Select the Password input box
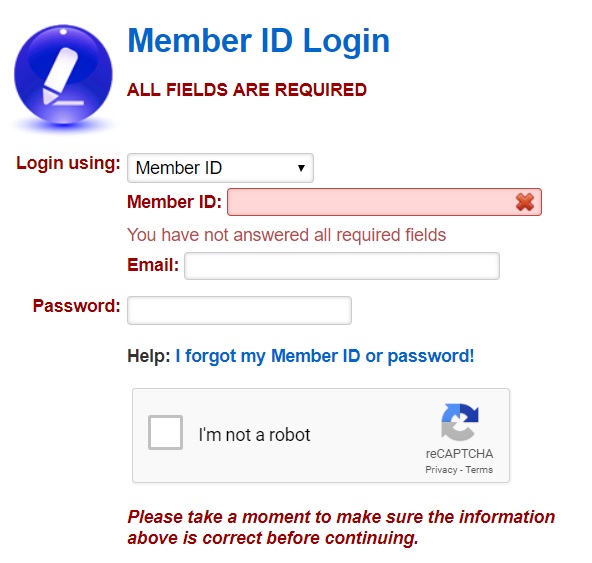The image size is (592, 563). click(x=239, y=310)
